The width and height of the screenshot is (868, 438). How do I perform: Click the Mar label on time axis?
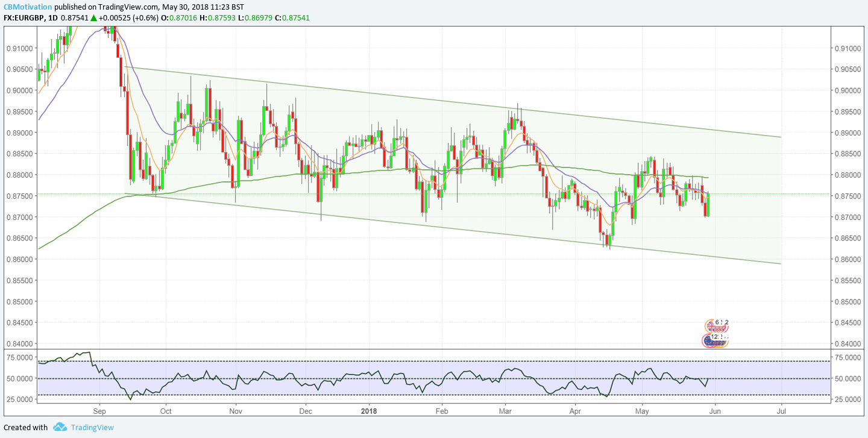point(505,411)
